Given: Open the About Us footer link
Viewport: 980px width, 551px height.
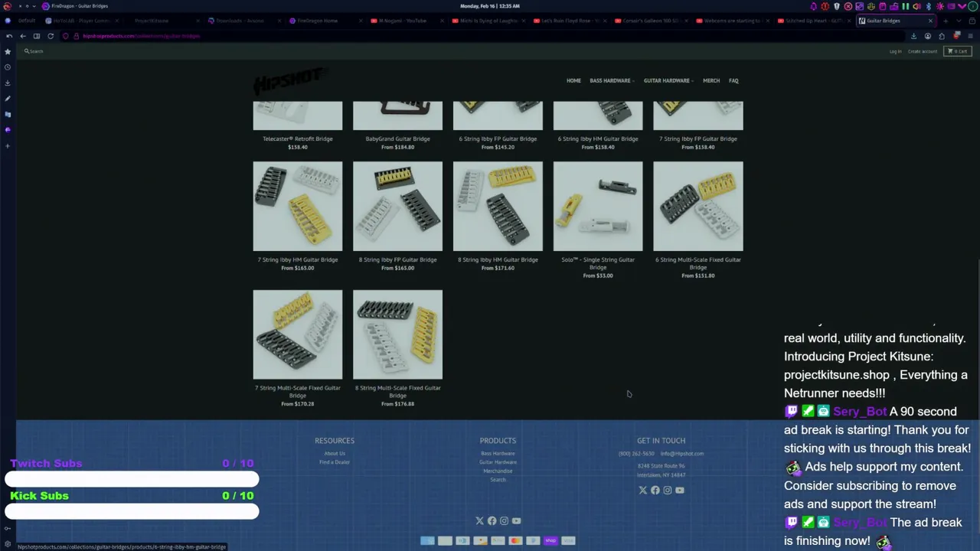Looking at the screenshot, I should 335,454.
